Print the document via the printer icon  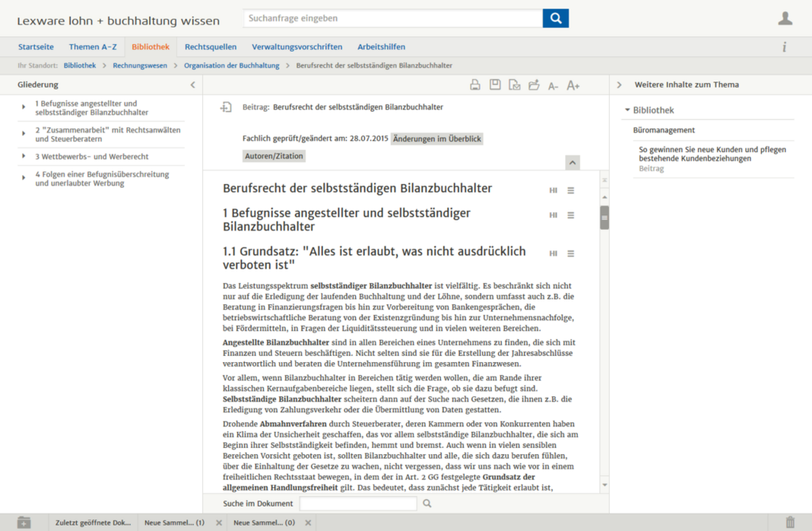(x=475, y=85)
